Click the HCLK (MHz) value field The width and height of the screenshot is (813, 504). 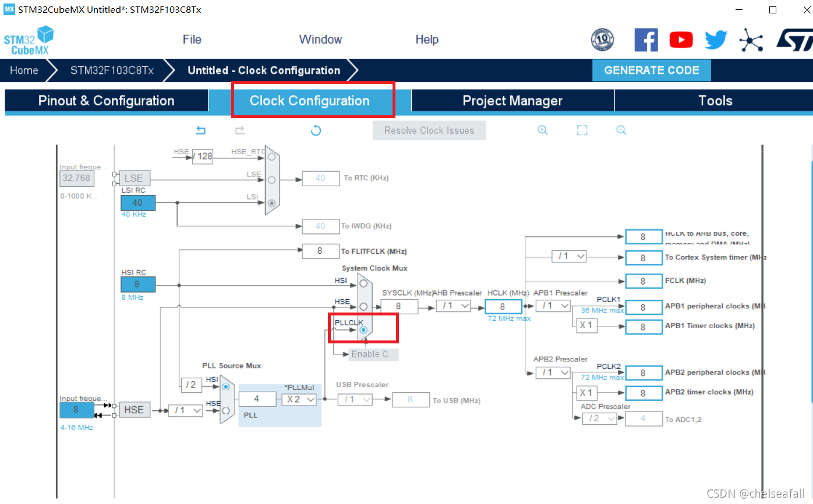[x=503, y=306]
